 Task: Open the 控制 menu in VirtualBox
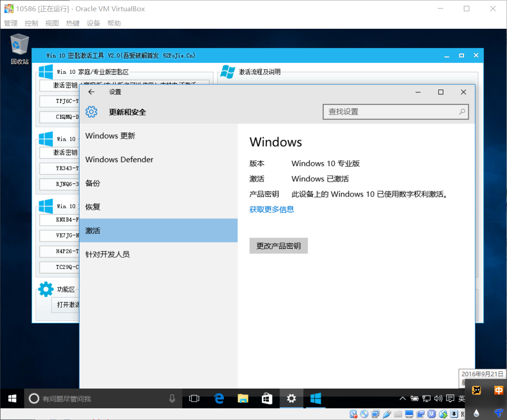[x=31, y=23]
